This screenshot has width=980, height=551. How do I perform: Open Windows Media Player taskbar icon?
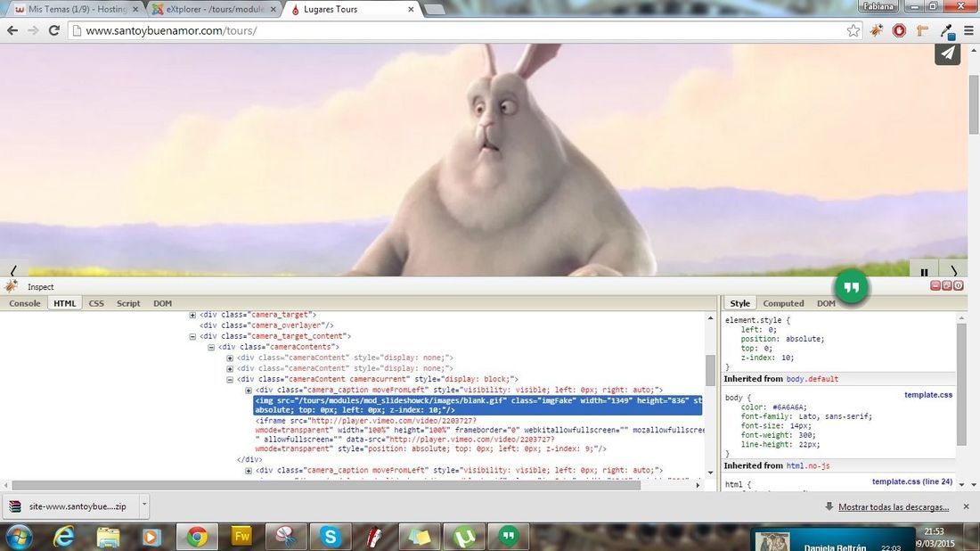pyautogui.click(x=151, y=537)
